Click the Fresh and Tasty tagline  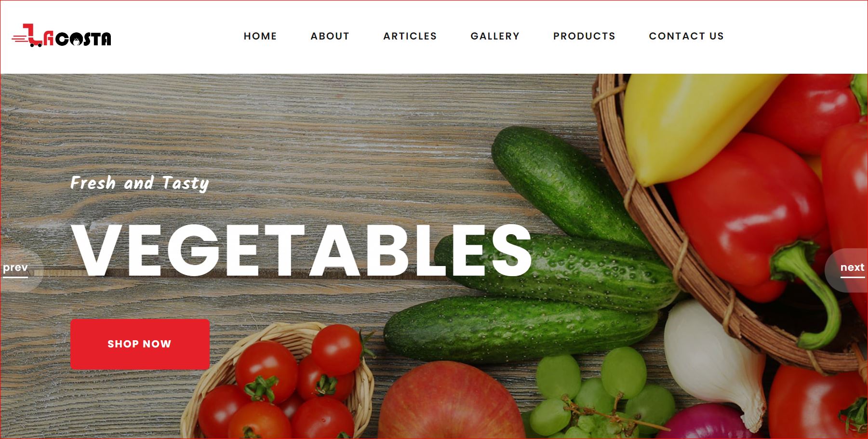140,183
